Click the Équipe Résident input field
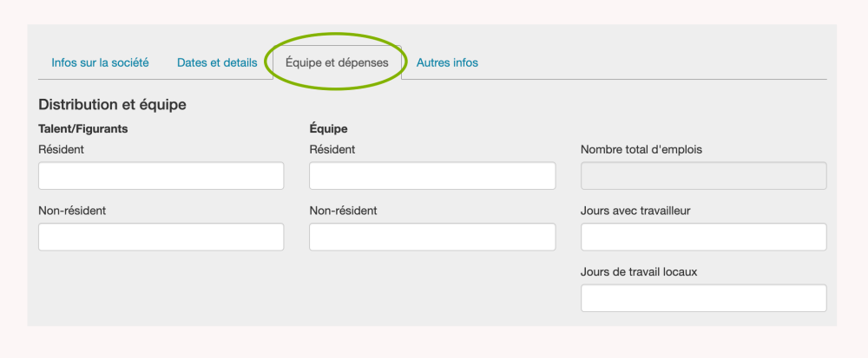868x358 pixels. pyautogui.click(x=431, y=176)
